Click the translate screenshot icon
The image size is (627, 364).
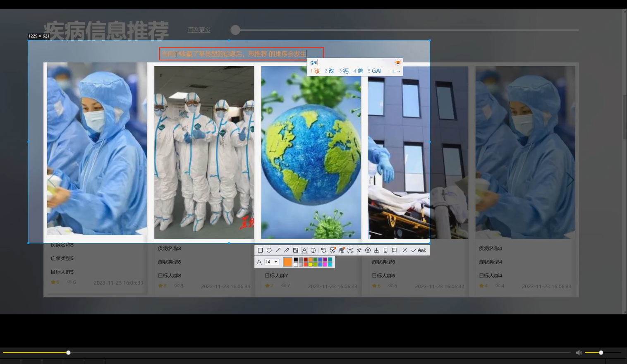[341, 250]
